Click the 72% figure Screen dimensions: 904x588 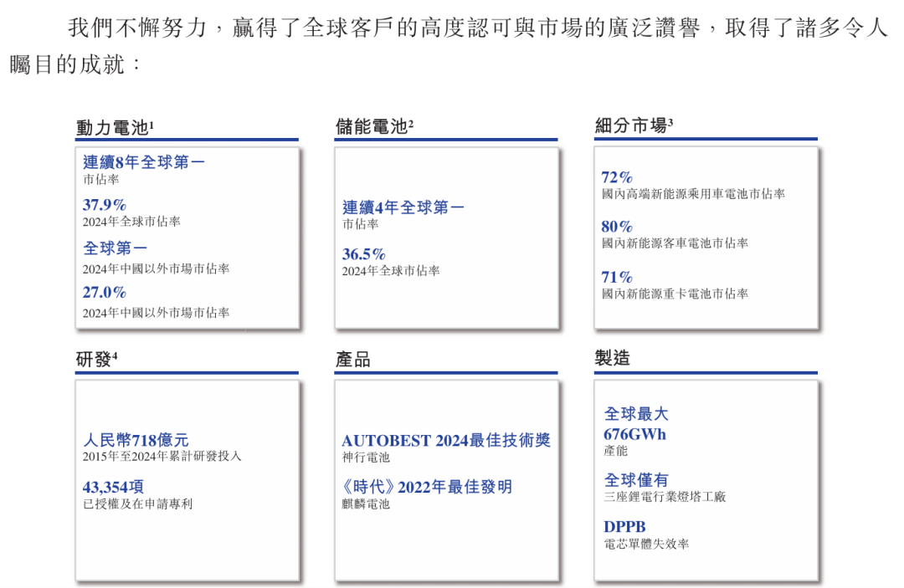tap(617, 177)
